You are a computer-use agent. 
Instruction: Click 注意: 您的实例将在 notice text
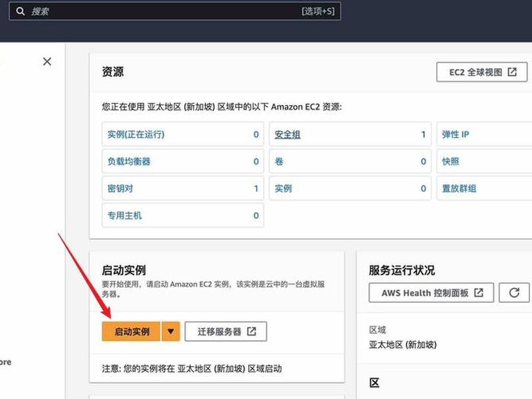(192, 368)
